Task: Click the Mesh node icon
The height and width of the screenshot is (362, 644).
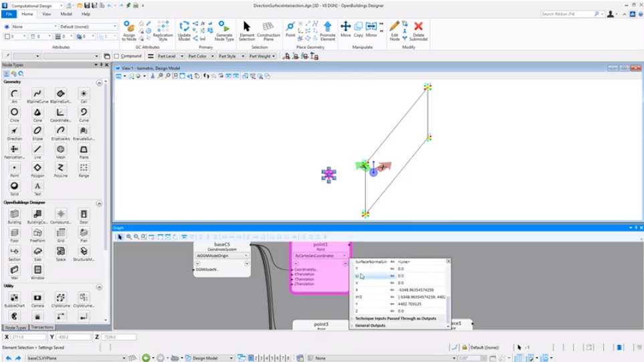Action: point(61,150)
